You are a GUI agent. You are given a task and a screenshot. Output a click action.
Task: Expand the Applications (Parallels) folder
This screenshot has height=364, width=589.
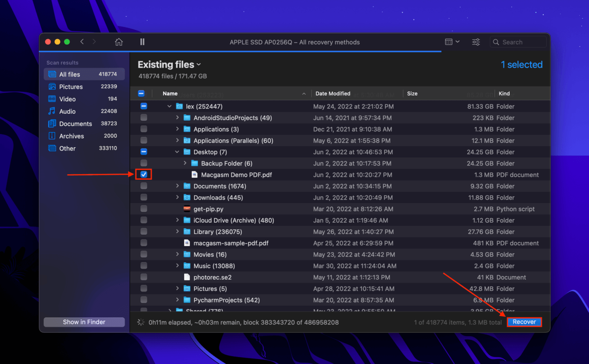177,141
